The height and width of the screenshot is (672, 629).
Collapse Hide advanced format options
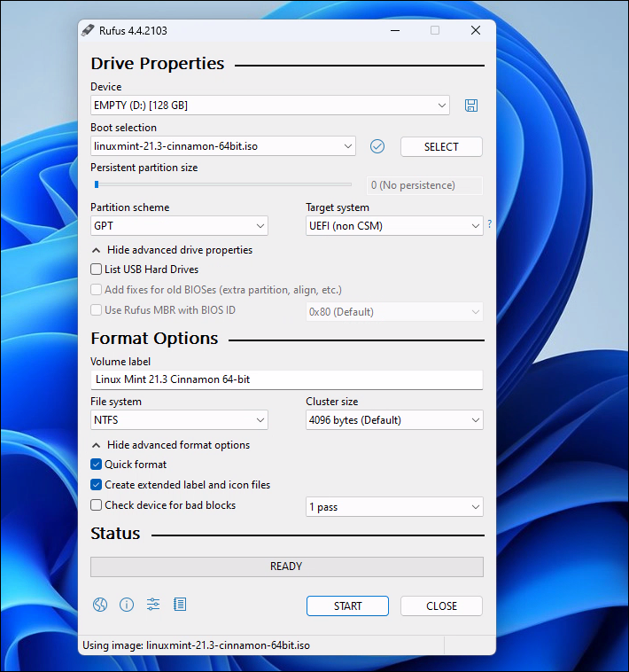tap(171, 445)
